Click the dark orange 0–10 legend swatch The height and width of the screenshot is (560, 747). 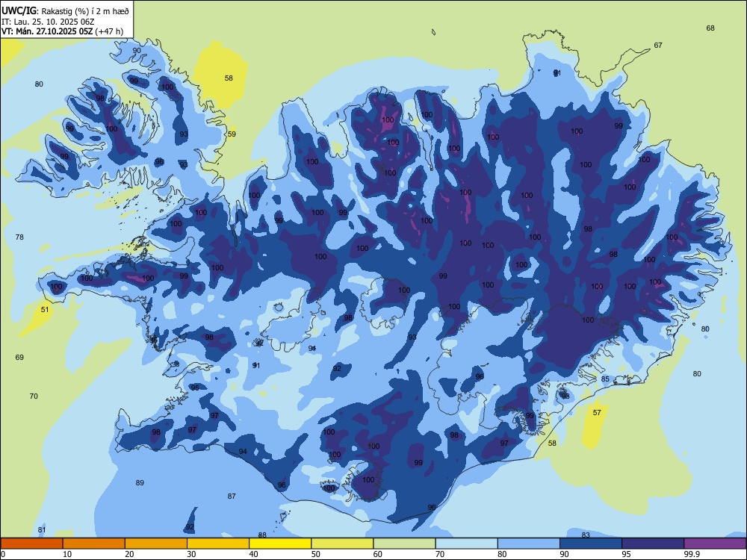[31, 544]
